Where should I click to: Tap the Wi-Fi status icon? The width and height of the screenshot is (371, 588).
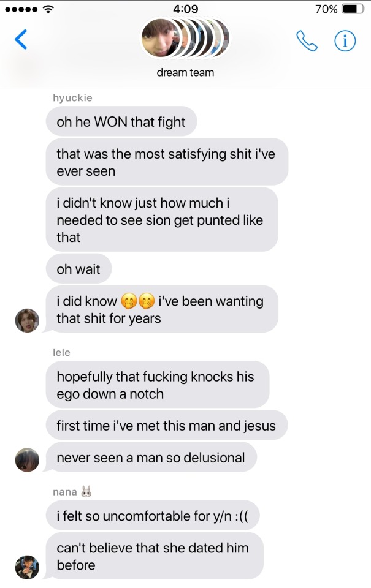tap(48, 9)
